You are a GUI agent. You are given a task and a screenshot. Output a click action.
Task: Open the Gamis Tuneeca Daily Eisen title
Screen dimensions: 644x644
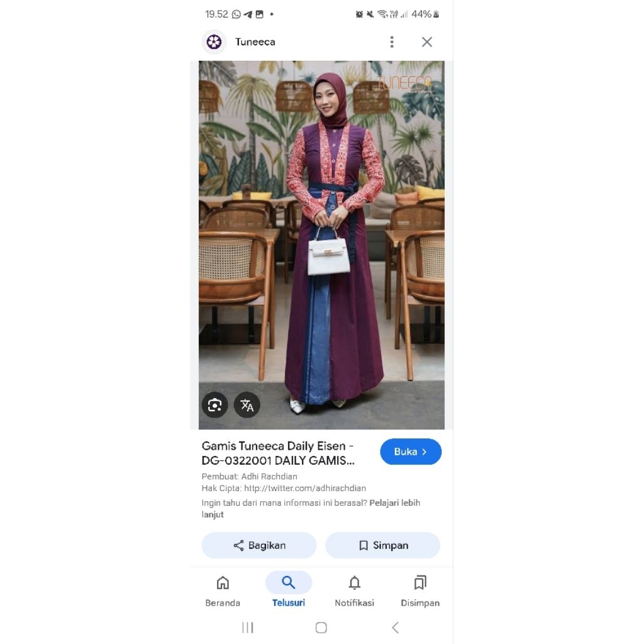point(278,453)
